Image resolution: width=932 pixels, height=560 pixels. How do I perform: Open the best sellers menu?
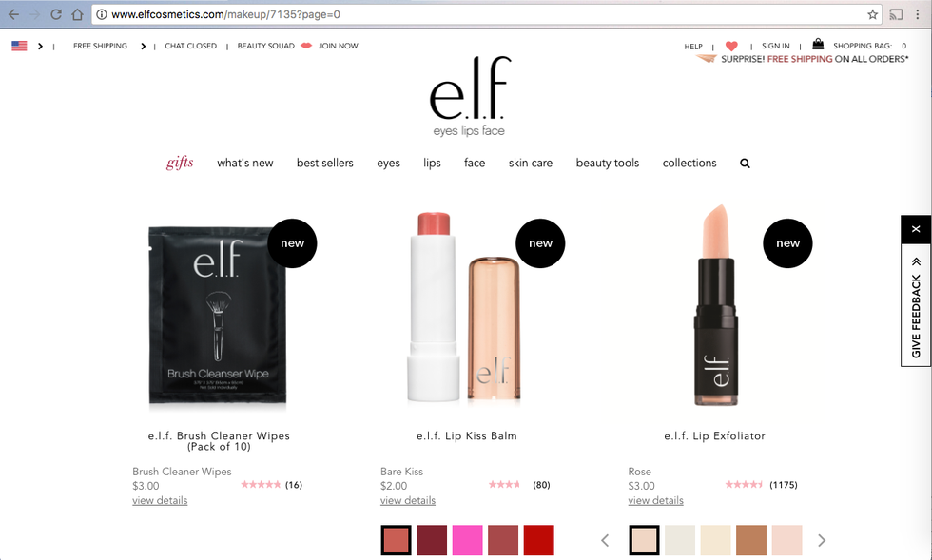[324, 163]
